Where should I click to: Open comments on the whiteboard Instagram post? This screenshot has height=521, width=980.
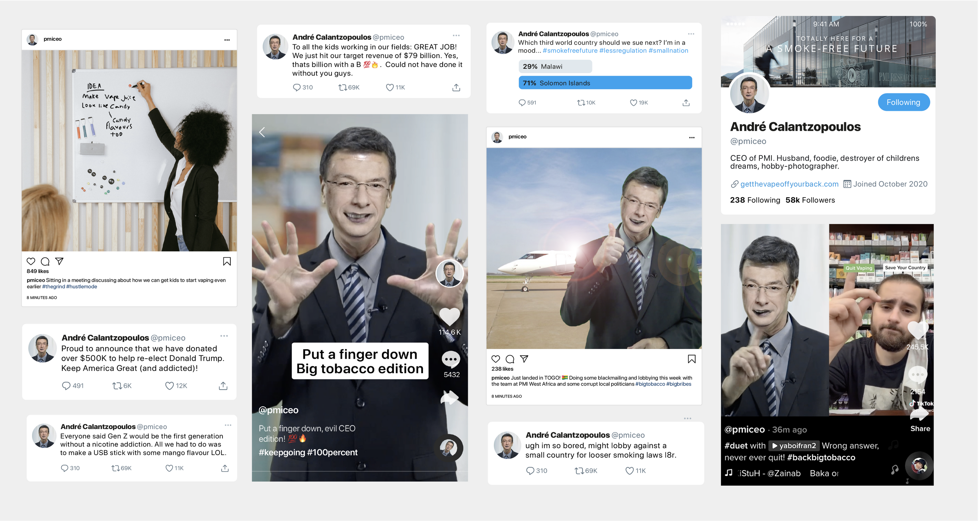coord(45,261)
